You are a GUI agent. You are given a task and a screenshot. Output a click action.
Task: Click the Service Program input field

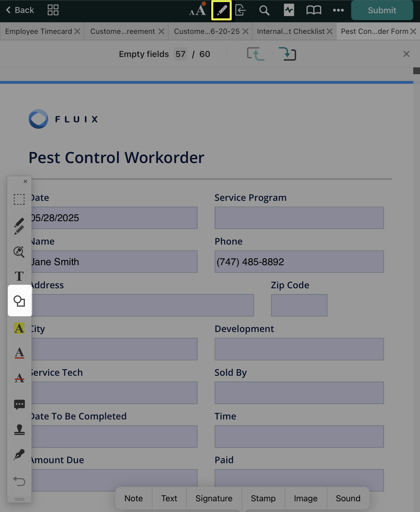click(x=299, y=218)
